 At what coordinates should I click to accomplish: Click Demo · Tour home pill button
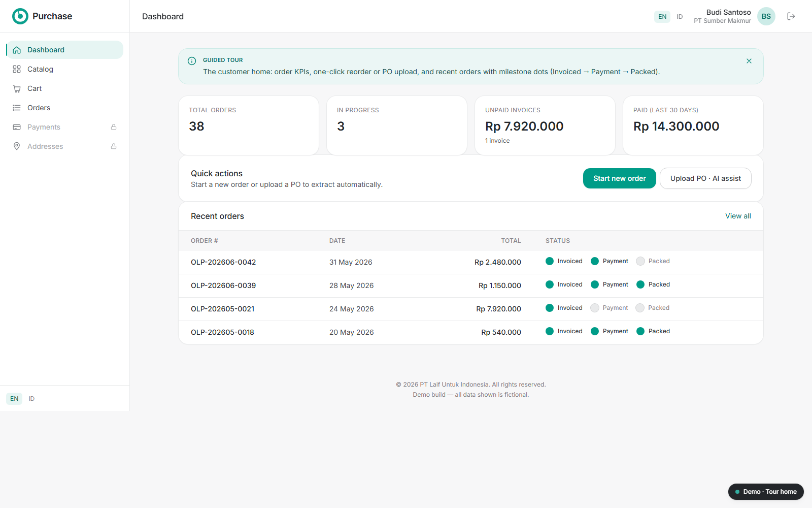(x=766, y=492)
